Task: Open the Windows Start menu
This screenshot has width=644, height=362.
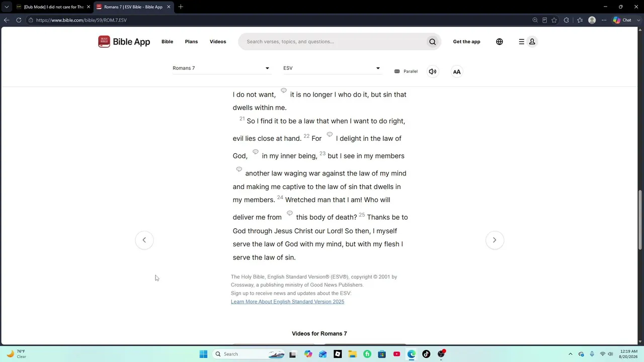Action: click(203, 354)
